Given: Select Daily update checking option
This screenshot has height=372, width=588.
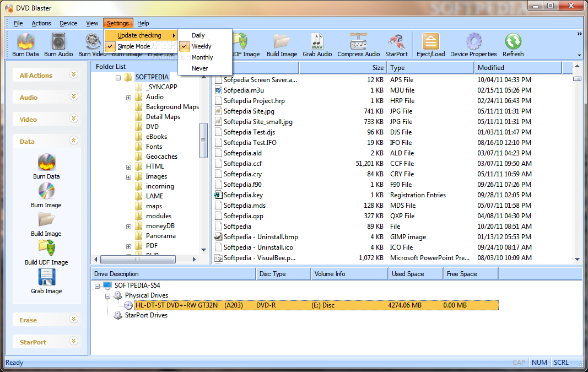Looking at the screenshot, I should coord(198,35).
